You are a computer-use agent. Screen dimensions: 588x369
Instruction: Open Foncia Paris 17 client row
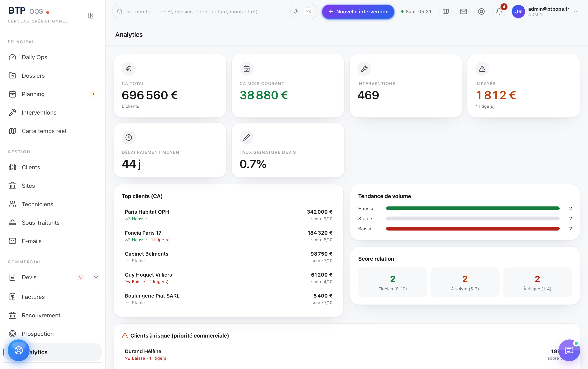(228, 236)
